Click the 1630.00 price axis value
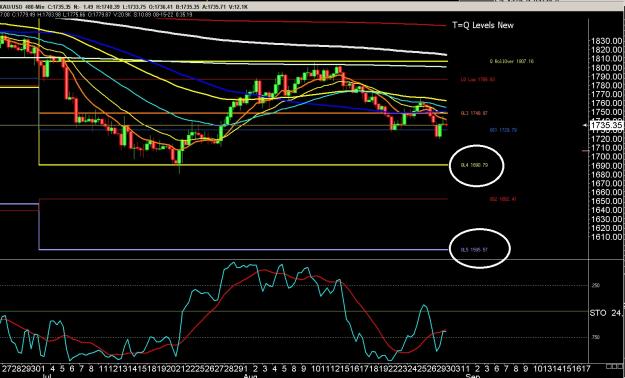Image resolution: width=625 pixels, height=378 pixels. pos(606,219)
